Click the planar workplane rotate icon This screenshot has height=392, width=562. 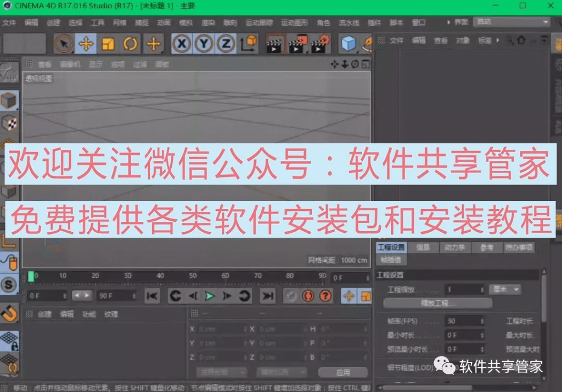tap(9, 363)
